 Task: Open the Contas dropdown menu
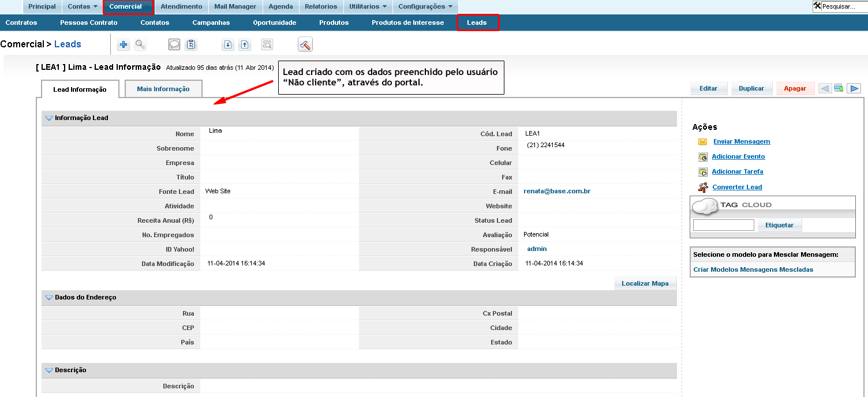tap(83, 7)
